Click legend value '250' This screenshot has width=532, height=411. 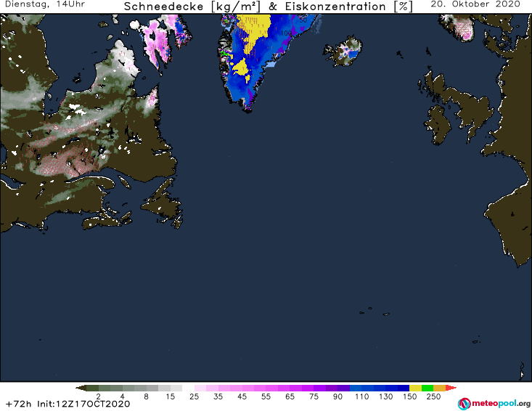point(433,396)
